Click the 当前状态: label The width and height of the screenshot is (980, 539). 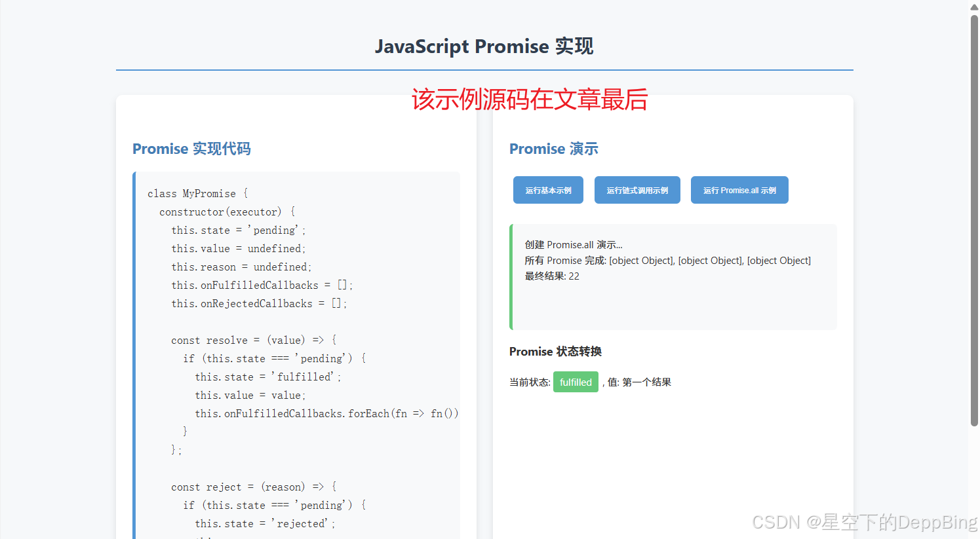(530, 382)
